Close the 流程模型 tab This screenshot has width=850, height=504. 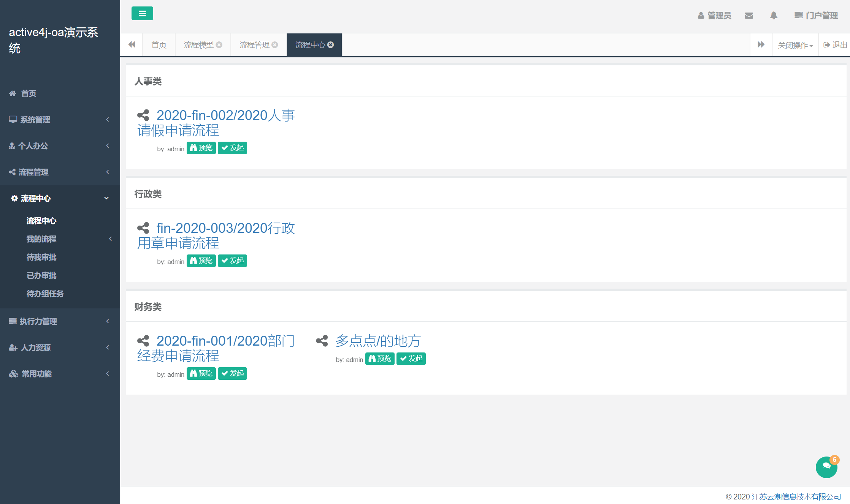(x=219, y=44)
